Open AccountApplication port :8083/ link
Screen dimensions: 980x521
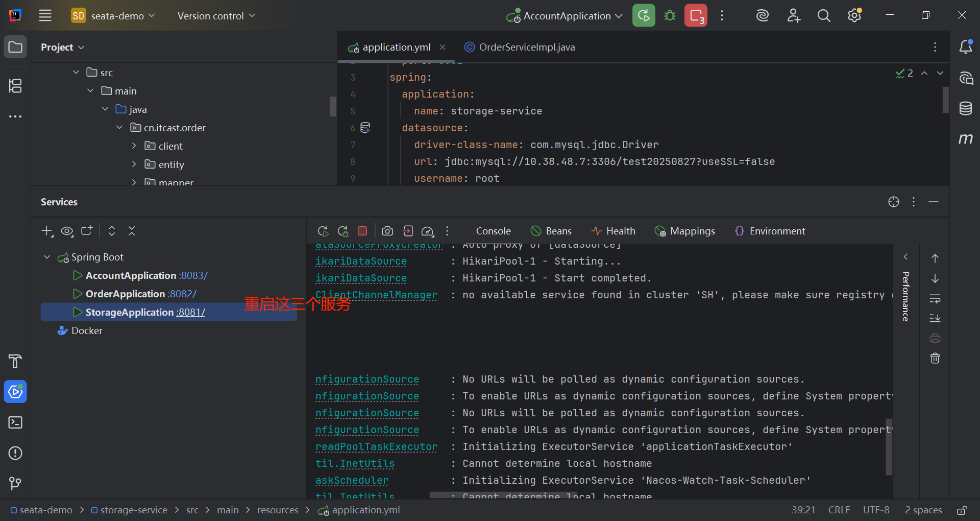[193, 275]
